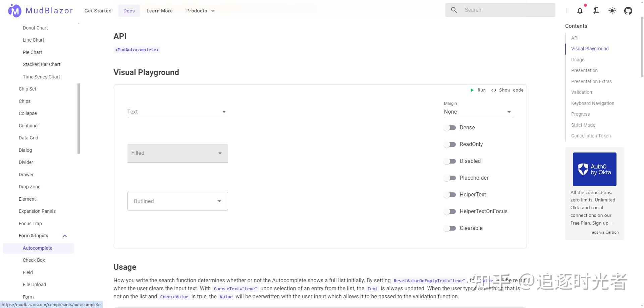This screenshot has width=644, height=308.
Task: Click Show code for the playground
Action: point(507,90)
